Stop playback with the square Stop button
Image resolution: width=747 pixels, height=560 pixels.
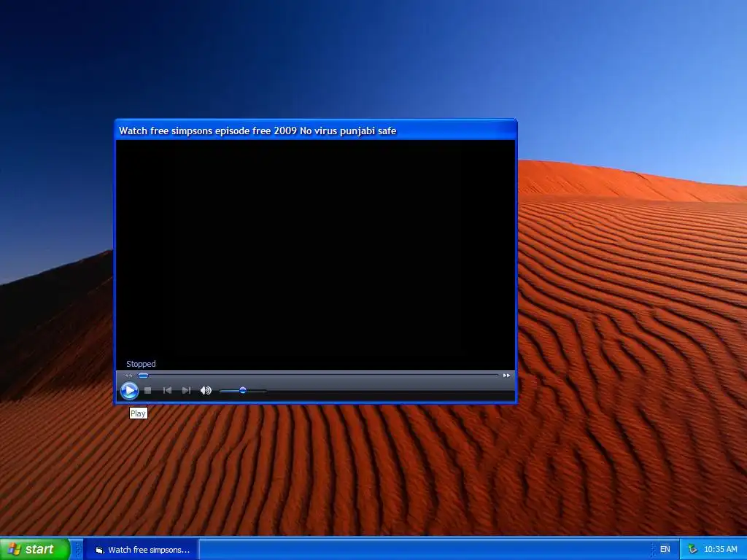(x=147, y=391)
